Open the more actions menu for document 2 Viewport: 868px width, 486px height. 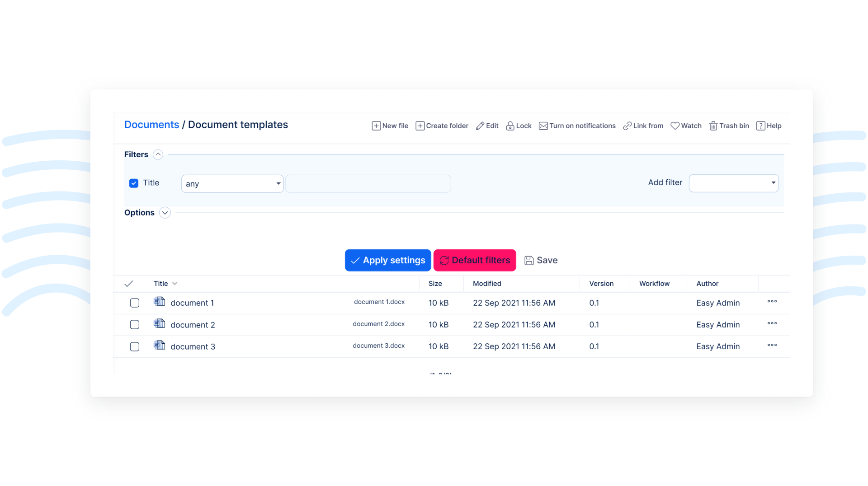[x=772, y=324]
